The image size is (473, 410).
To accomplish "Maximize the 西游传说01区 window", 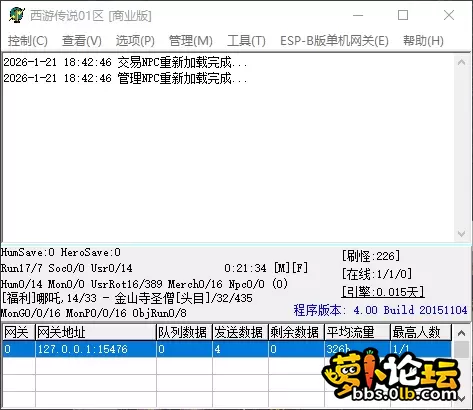I will 403,15.
